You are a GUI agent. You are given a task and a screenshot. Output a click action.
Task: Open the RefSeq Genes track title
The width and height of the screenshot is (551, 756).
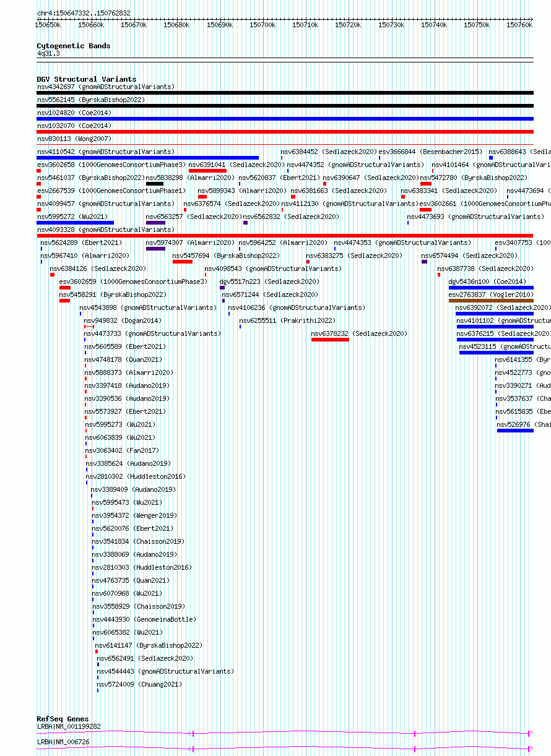63,719
